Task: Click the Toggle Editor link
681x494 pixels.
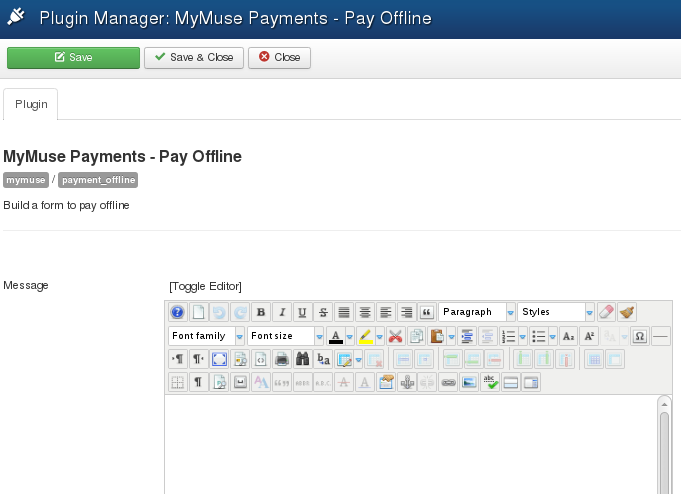Action: (x=205, y=286)
